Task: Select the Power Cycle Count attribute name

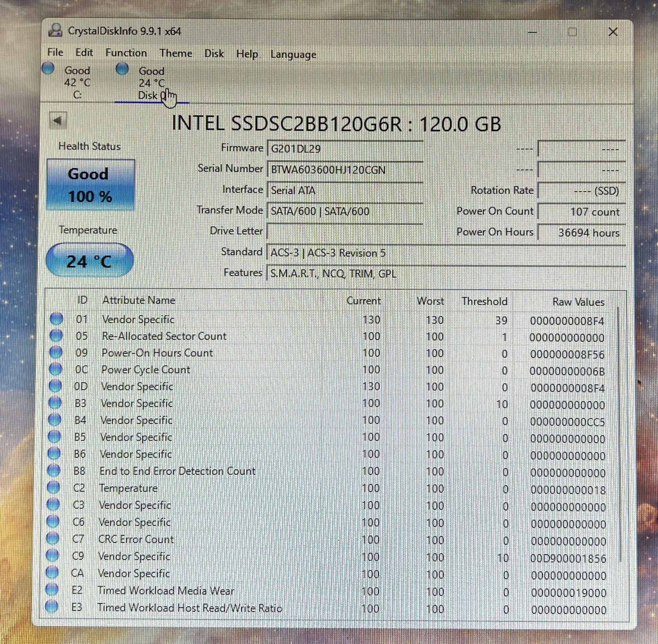Action: pos(146,369)
